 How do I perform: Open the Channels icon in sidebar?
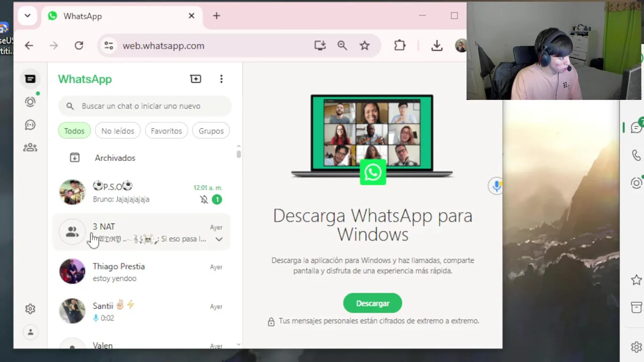point(30,125)
